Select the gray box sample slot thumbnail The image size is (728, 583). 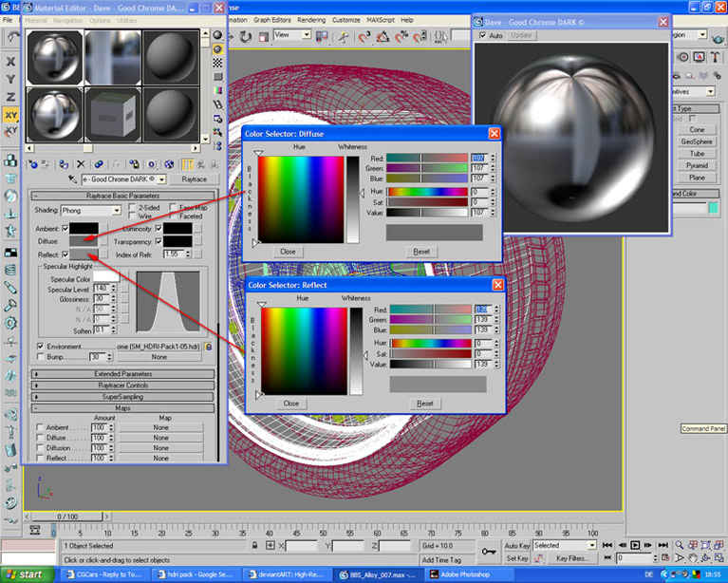[113, 114]
